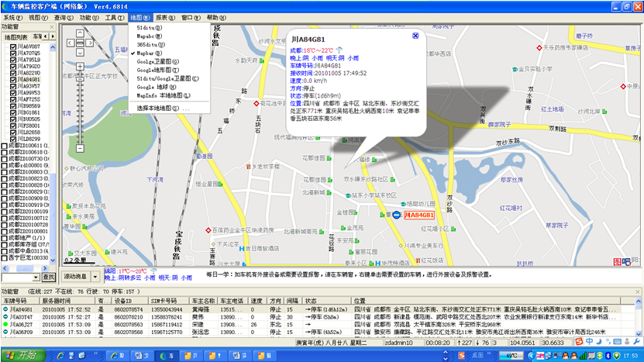This screenshot has height=362, width=644.
Task: Click the zoom-in plus button on map
Action: coord(78,67)
